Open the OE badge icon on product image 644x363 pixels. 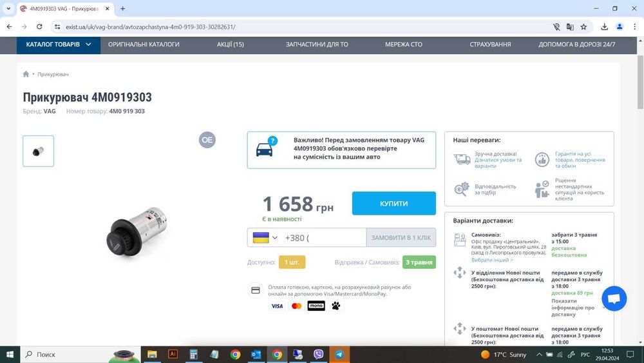[x=207, y=140]
